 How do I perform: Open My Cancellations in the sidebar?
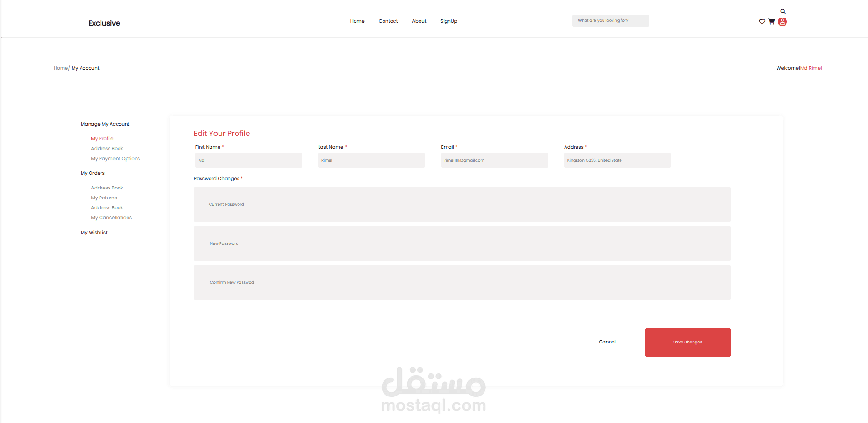coord(111,218)
